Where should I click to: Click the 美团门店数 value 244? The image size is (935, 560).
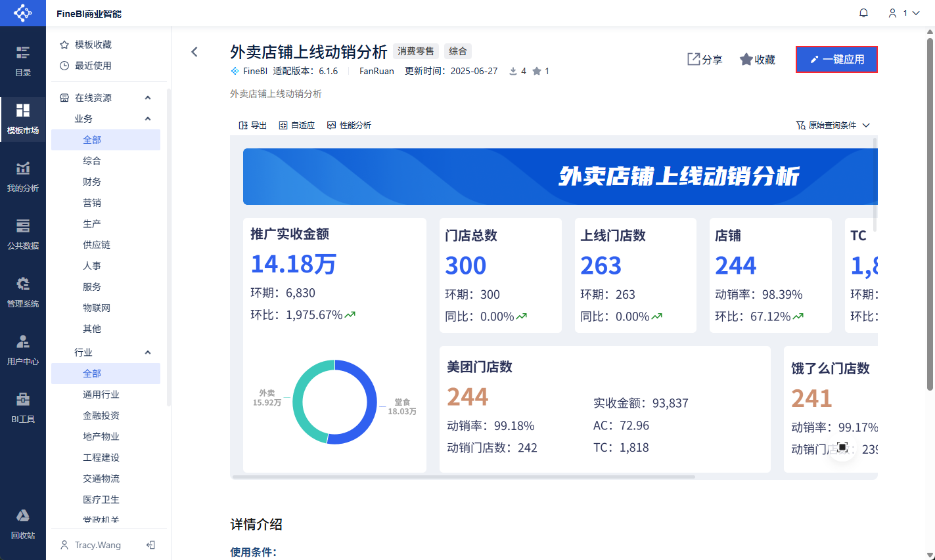tap(468, 397)
